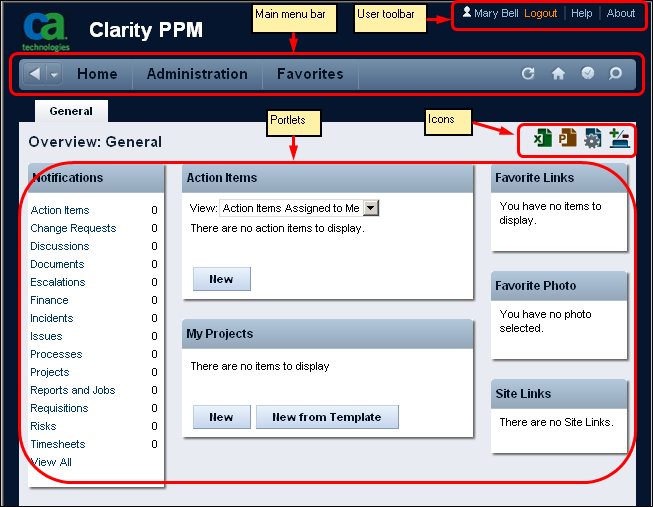This screenshot has height=507, width=653.
Task: Open Processes notifications link
Action: pyautogui.click(x=56, y=354)
